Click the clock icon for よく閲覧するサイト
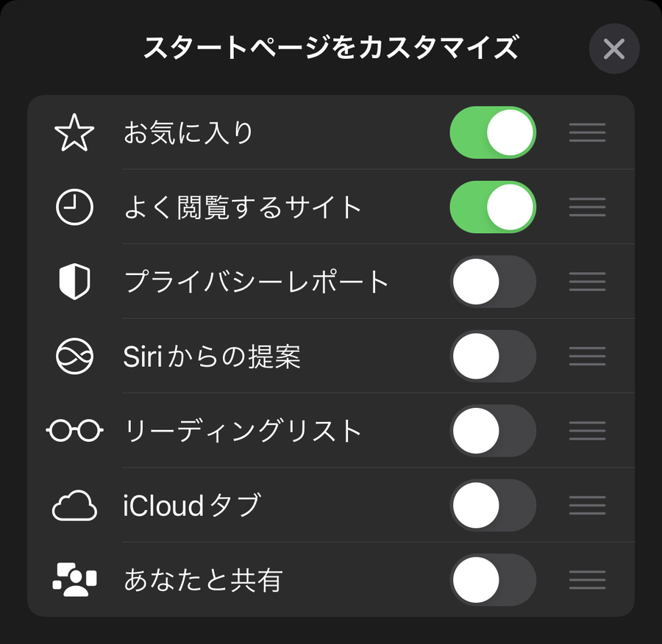Viewport: 662px width, 644px height. point(74,208)
